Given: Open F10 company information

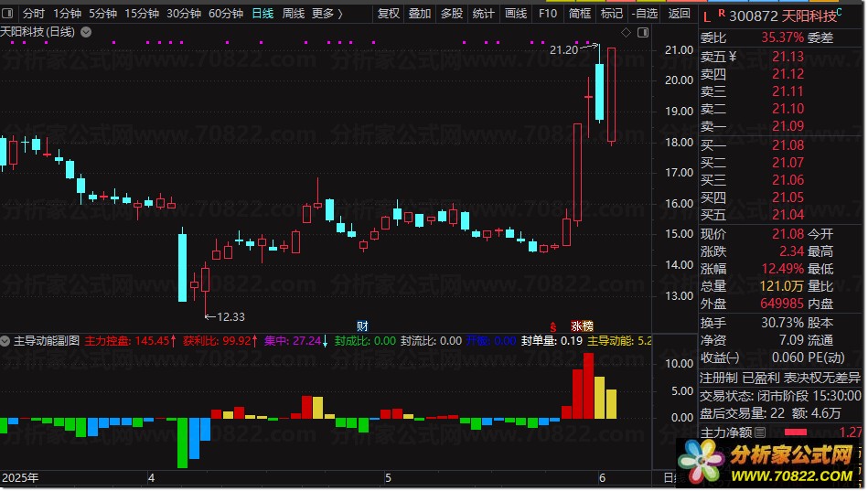Looking at the screenshot, I should [548, 14].
